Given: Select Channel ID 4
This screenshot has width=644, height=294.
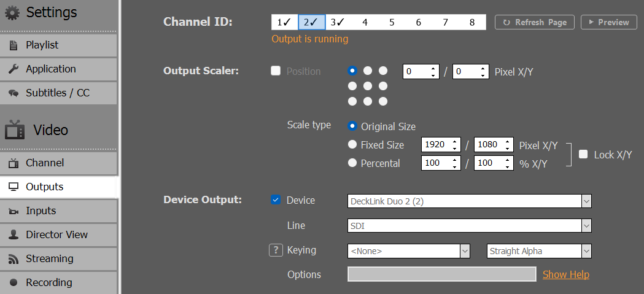Looking at the screenshot, I should point(365,22).
